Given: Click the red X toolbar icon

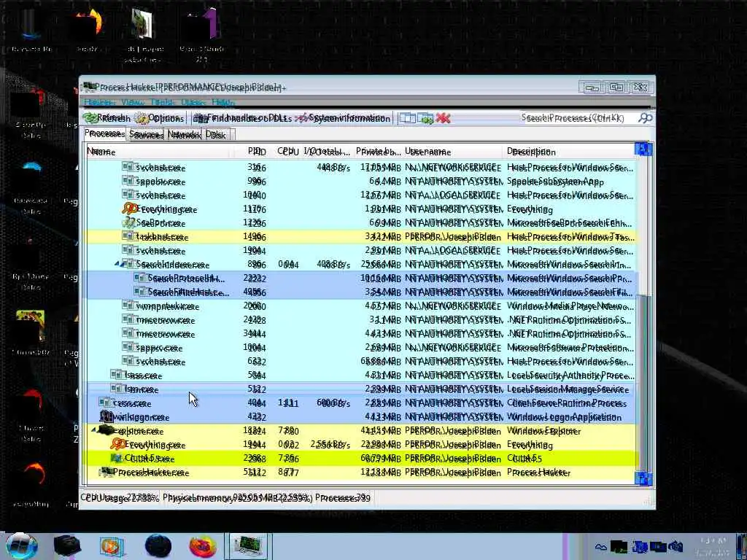Looking at the screenshot, I should point(443,117).
